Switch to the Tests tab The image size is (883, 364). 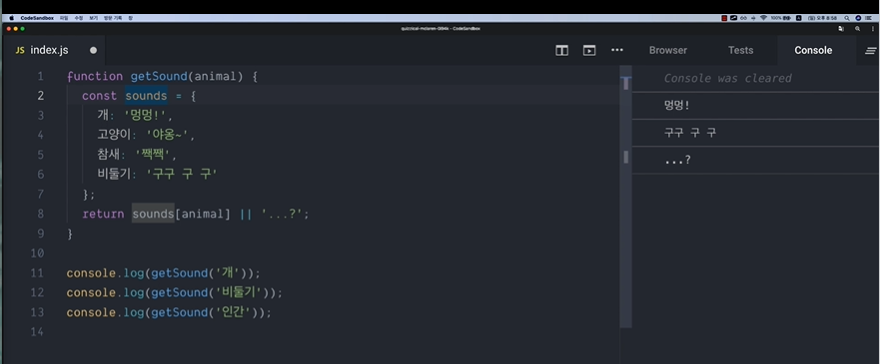coord(741,50)
